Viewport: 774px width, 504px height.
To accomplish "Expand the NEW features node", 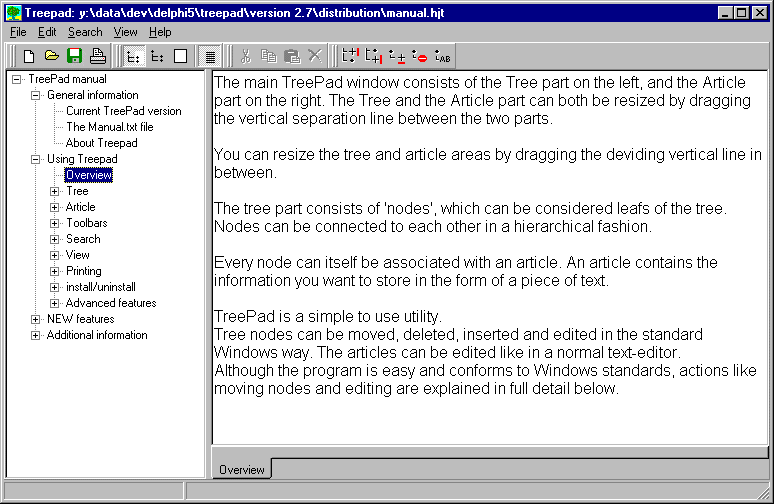I will click(36, 319).
